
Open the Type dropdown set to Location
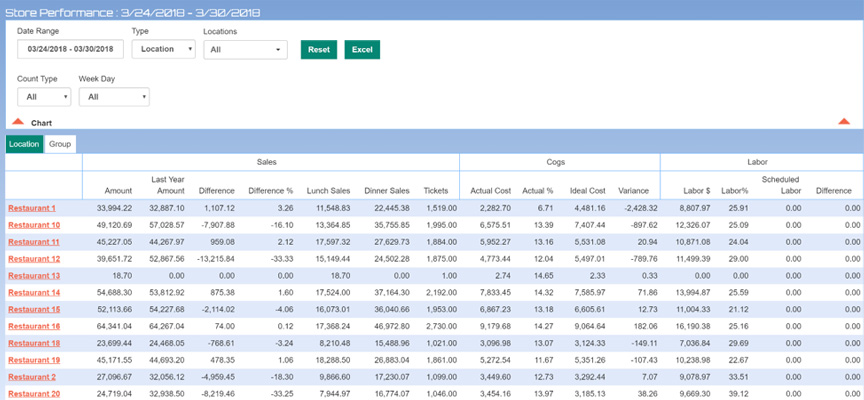click(x=163, y=49)
